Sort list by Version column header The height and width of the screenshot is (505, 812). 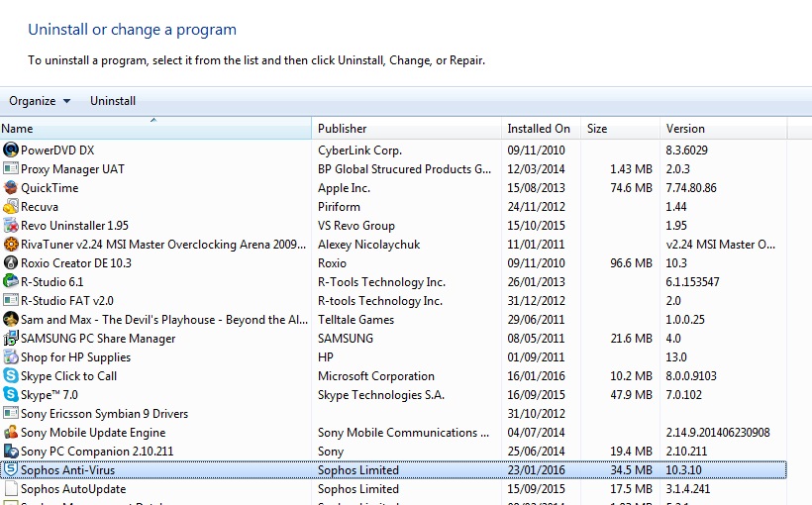(x=724, y=129)
